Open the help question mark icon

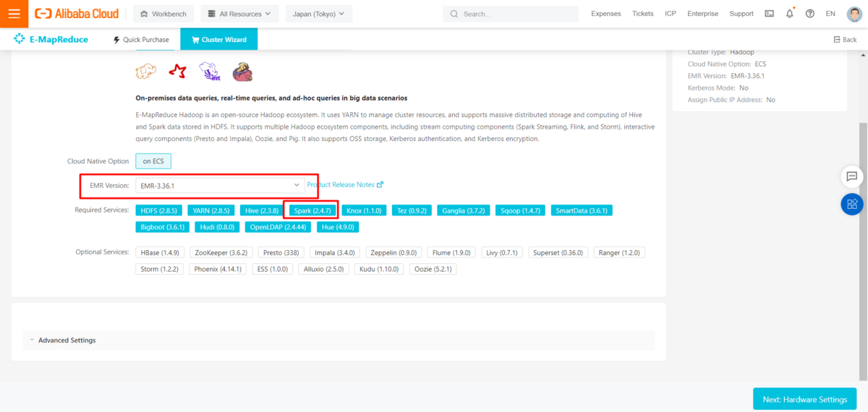[809, 14]
